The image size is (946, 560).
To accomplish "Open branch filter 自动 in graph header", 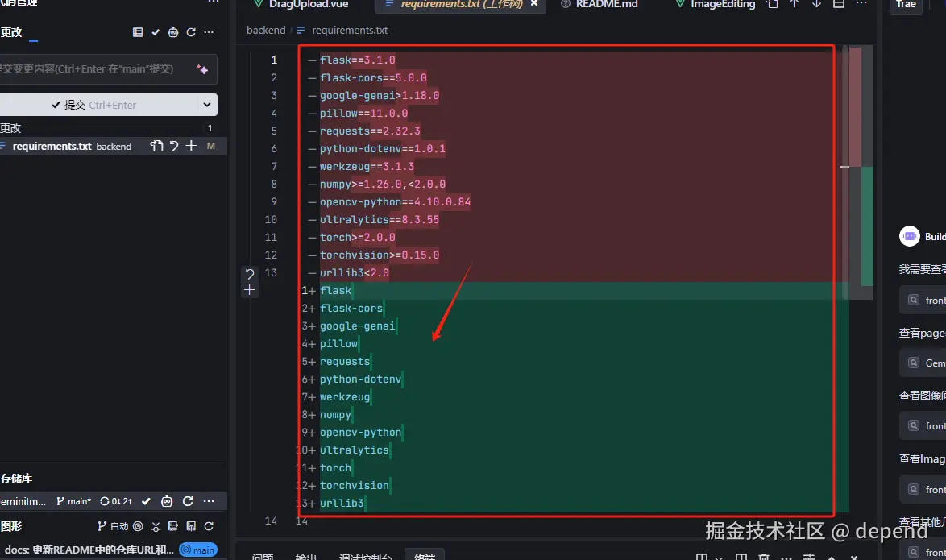I will coord(113,526).
